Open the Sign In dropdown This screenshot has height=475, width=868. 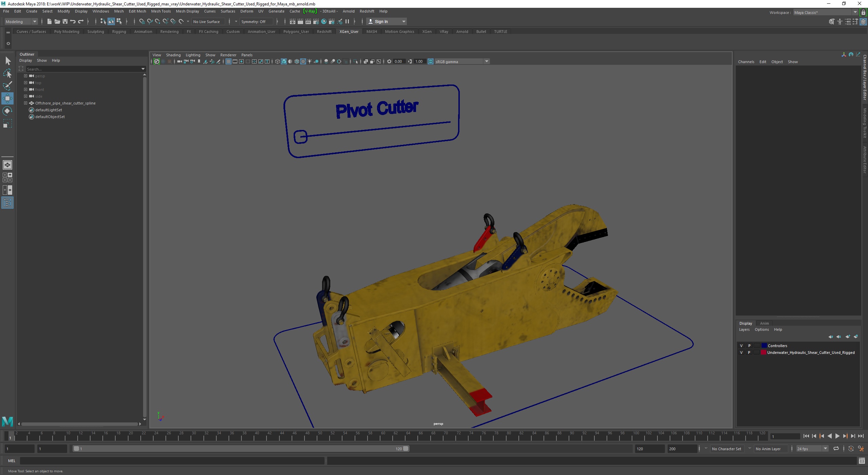(387, 22)
